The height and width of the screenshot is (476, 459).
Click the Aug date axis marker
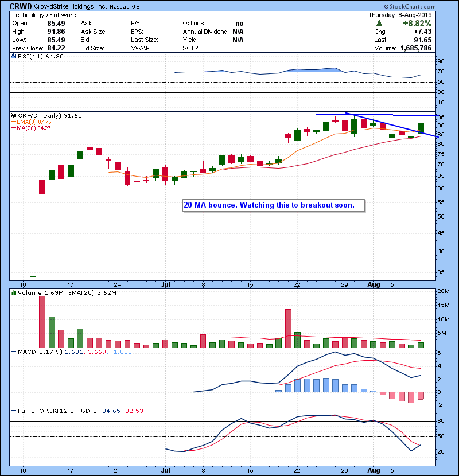click(374, 284)
